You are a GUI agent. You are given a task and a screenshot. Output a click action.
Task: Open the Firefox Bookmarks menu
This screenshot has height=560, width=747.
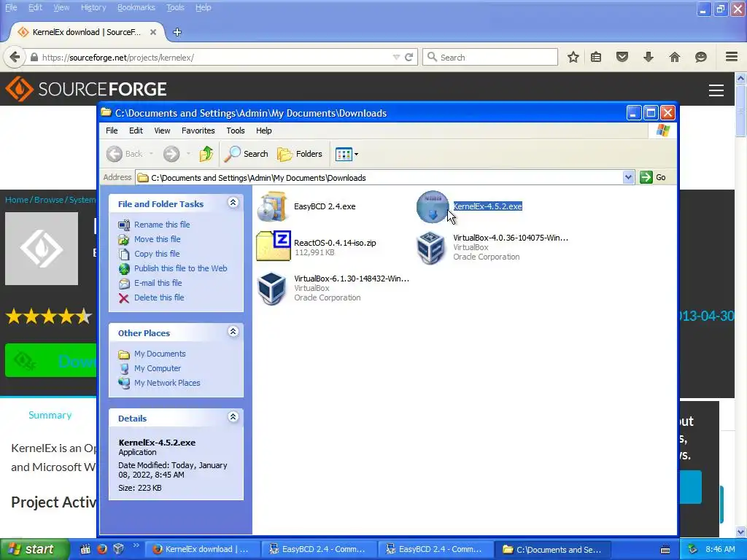point(136,7)
